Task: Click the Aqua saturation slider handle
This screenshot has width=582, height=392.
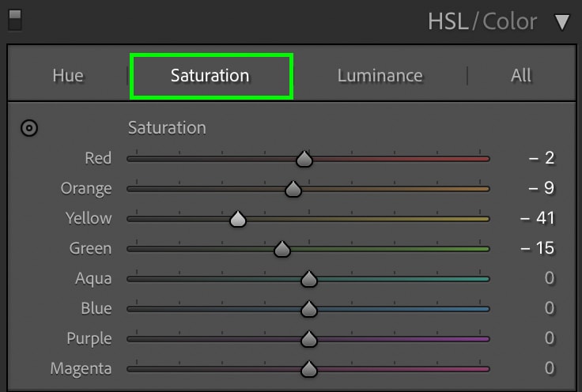Action: coord(309,279)
